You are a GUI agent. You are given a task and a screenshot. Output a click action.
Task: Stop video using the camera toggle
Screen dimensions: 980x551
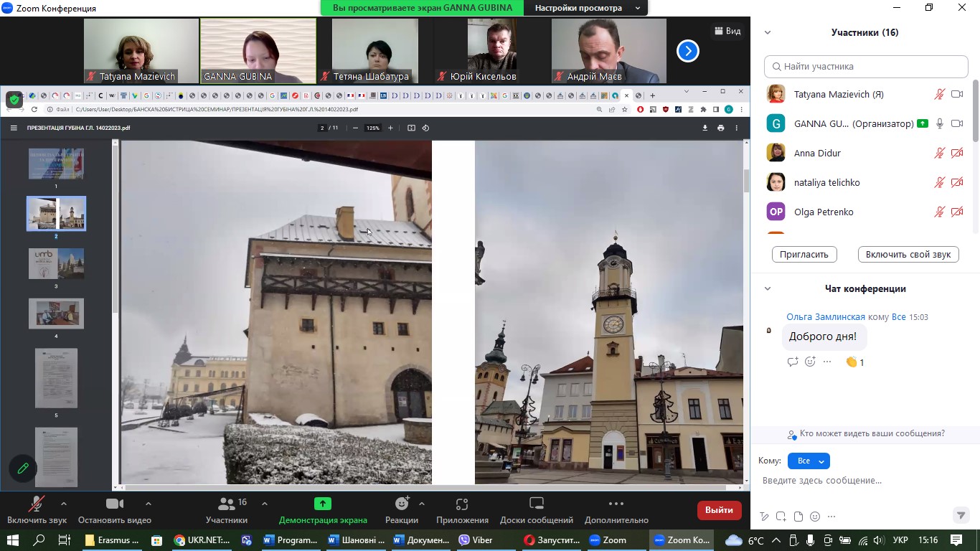114,504
